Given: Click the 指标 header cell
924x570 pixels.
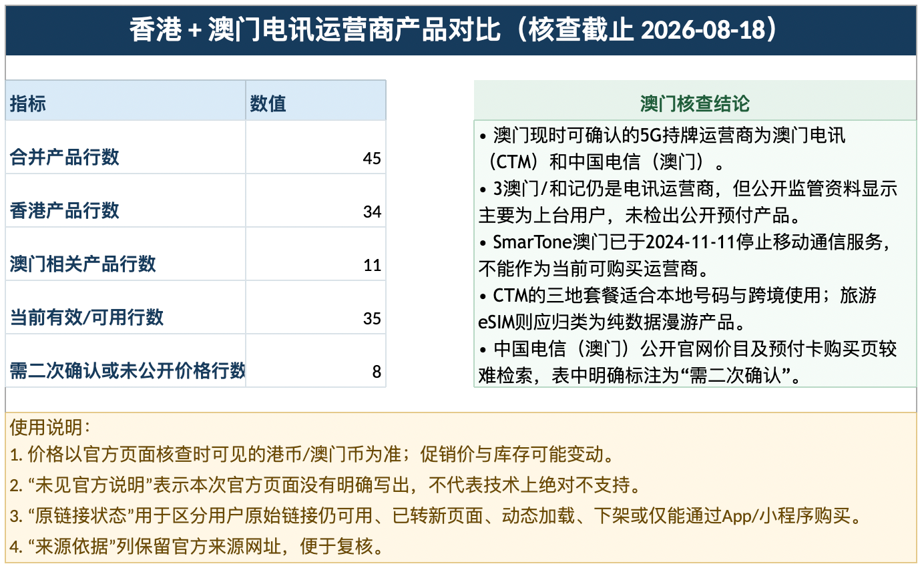Looking at the screenshot, I should [x=126, y=101].
